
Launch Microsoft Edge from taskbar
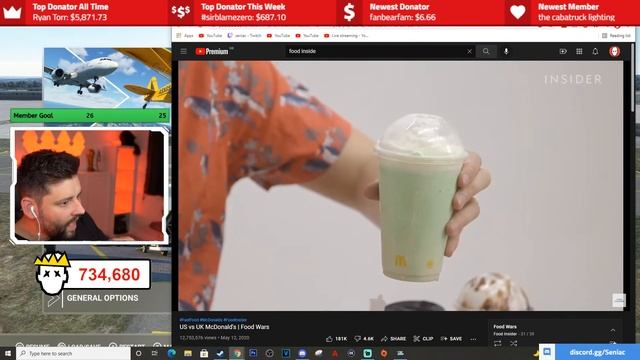pos(171,353)
